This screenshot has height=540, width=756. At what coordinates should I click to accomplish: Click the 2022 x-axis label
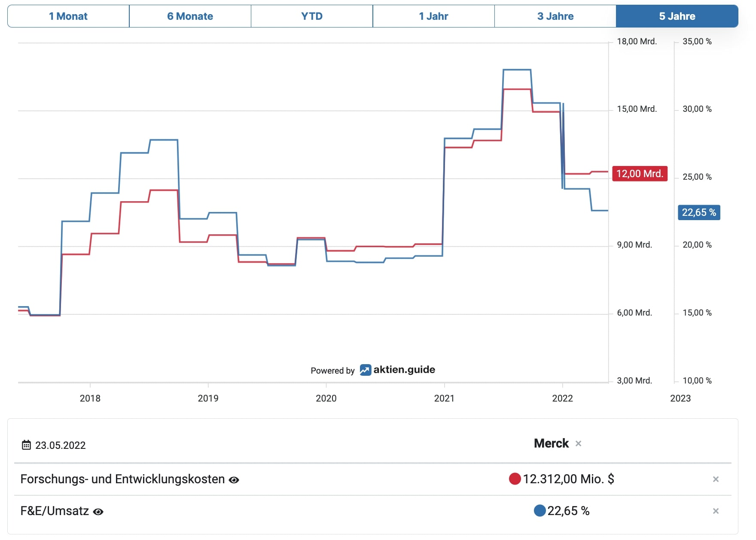[x=562, y=399]
